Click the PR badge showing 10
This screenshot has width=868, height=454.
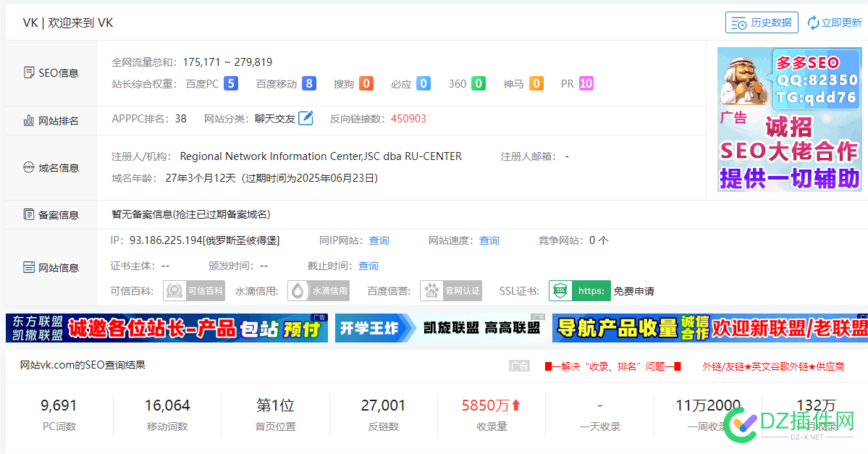[586, 83]
